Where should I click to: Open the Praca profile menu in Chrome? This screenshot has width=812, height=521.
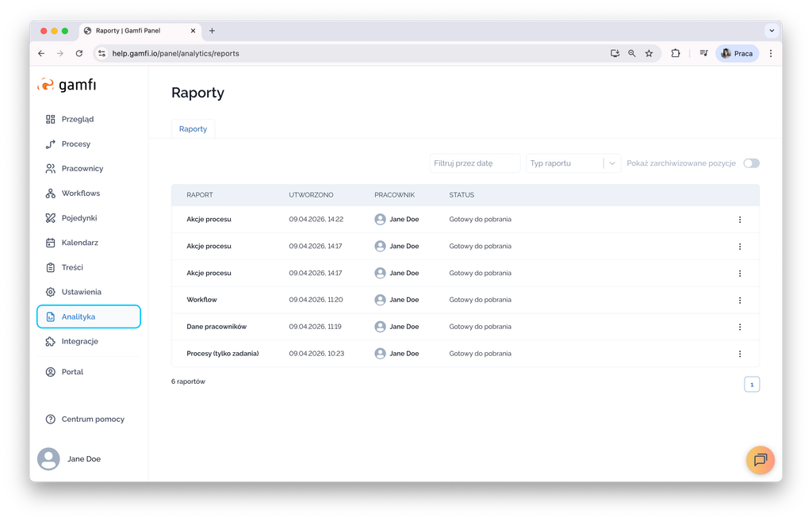(x=737, y=54)
